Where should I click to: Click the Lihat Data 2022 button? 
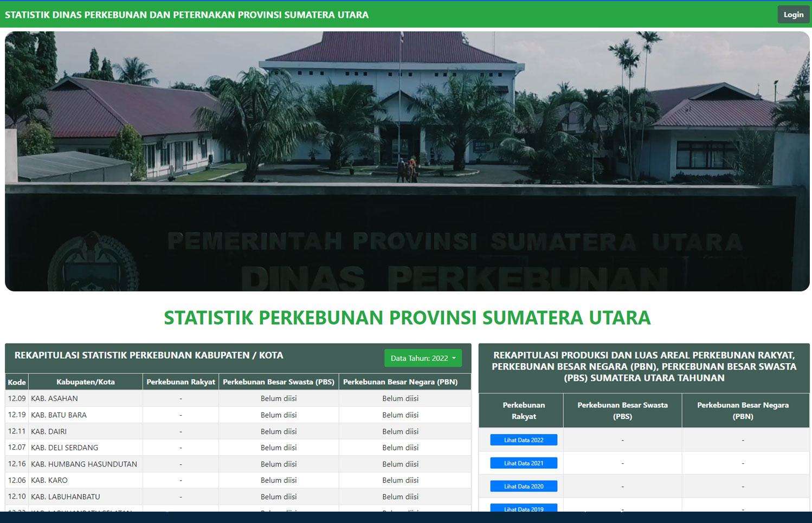click(x=523, y=440)
